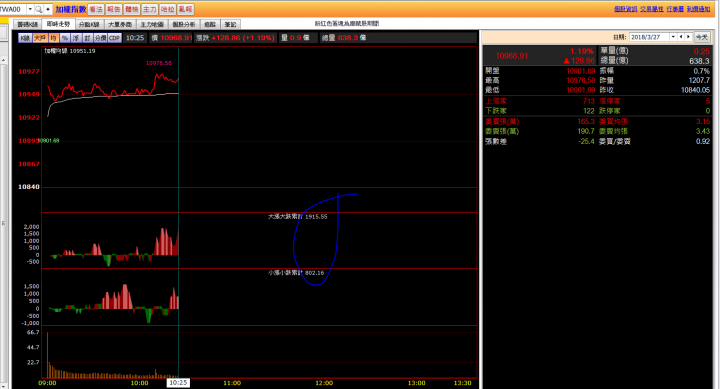Click the 體檢 checkup button
The width and height of the screenshot is (720, 389).
[x=132, y=9]
